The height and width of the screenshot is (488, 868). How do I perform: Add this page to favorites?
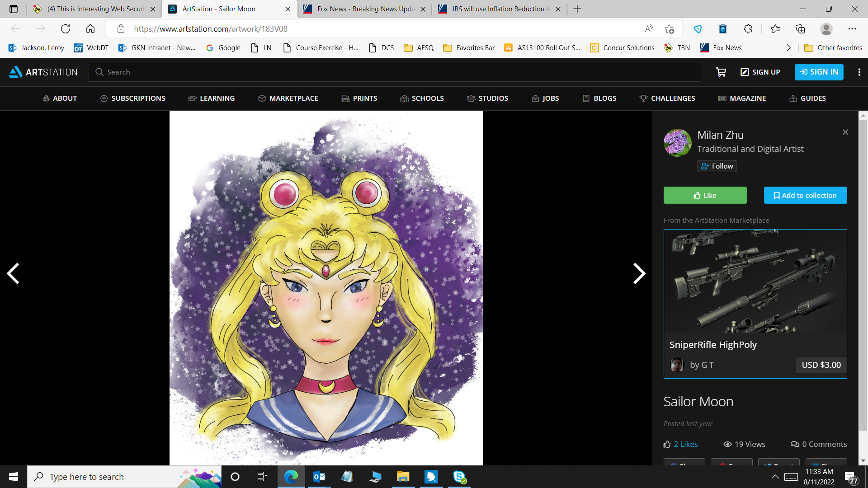670,29
